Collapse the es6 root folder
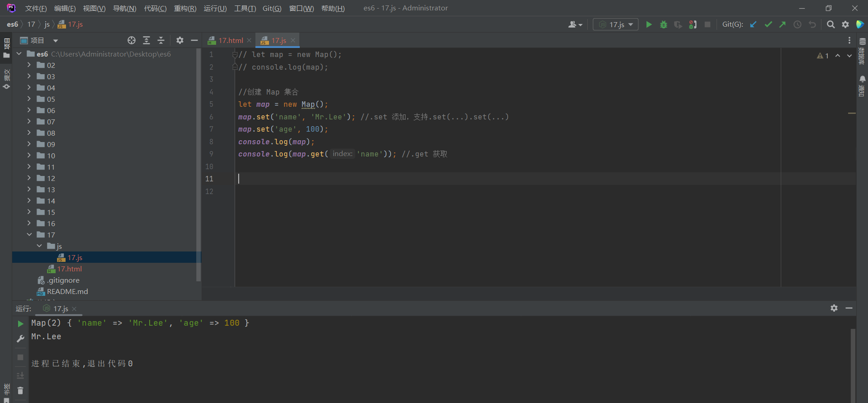 (19, 54)
